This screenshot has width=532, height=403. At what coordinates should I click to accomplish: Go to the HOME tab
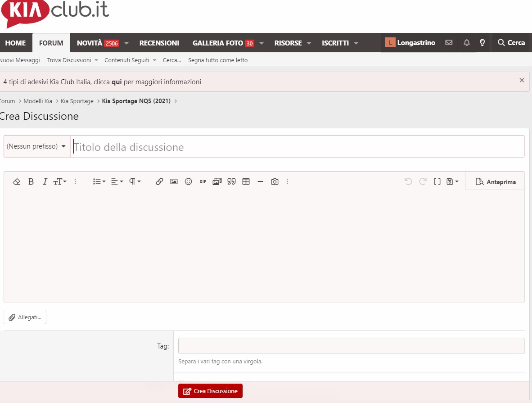pos(16,43)
